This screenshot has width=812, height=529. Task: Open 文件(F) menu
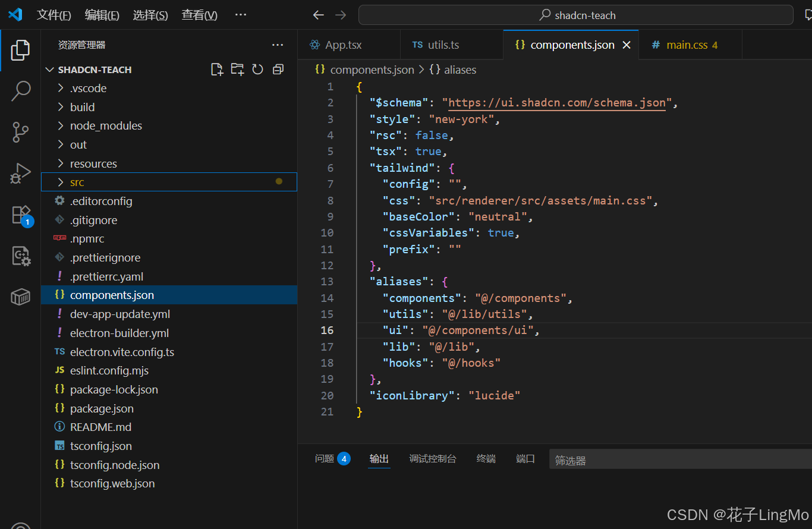point(54,15)
